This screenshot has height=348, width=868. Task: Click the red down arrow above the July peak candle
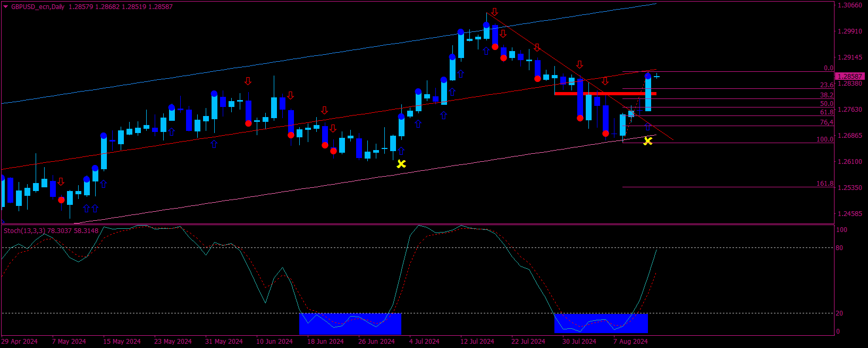tap(495, 12)
